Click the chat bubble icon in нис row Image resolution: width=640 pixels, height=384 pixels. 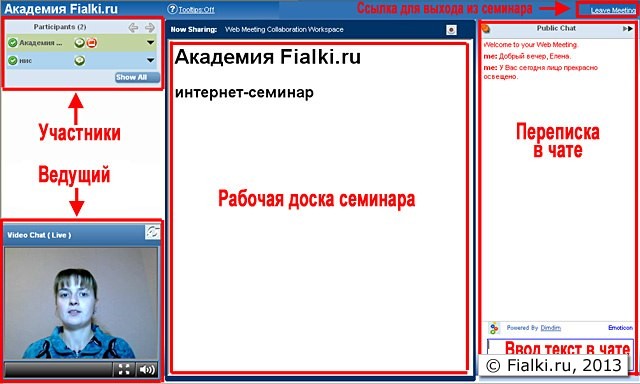click(80, 60)
